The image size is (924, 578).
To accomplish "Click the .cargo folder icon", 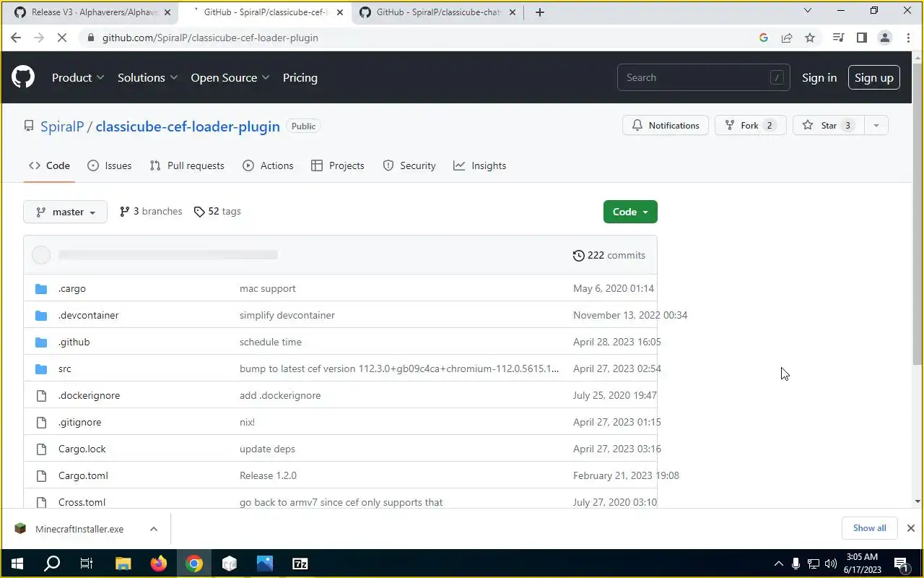I will click(x=41, y=289).
